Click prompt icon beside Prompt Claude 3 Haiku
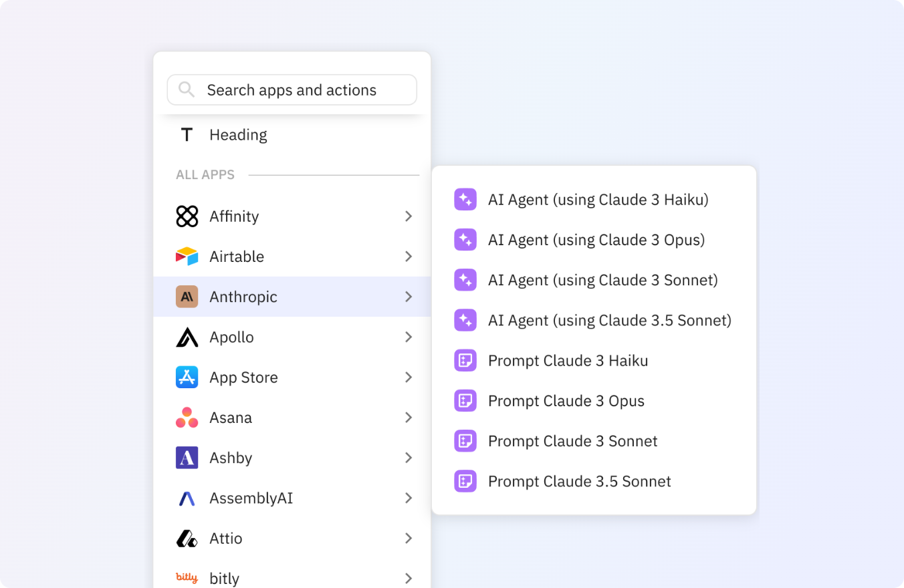 coord(465,361)
